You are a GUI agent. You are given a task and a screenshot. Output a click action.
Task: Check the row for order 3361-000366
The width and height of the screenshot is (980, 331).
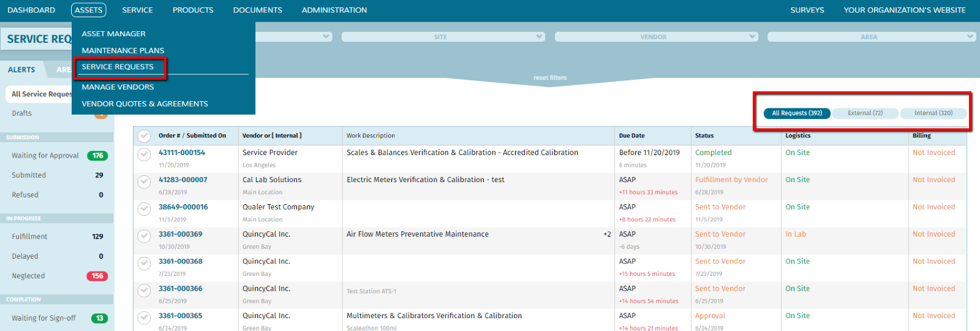(x=144, y=291)
